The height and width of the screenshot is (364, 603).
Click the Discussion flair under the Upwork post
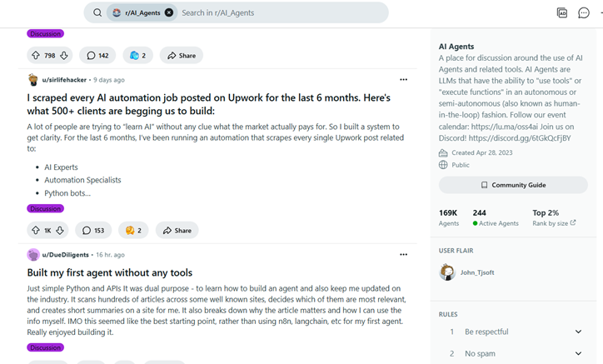click(45, 208)
